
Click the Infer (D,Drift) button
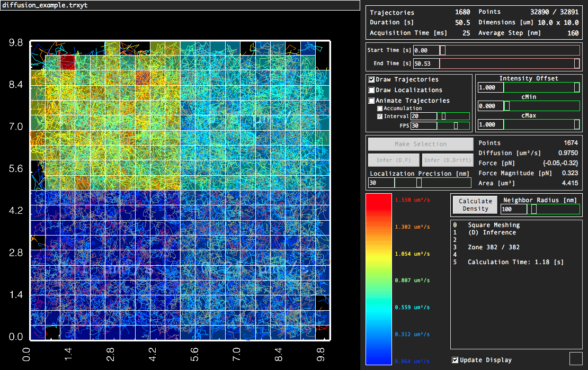pos(448,160)
